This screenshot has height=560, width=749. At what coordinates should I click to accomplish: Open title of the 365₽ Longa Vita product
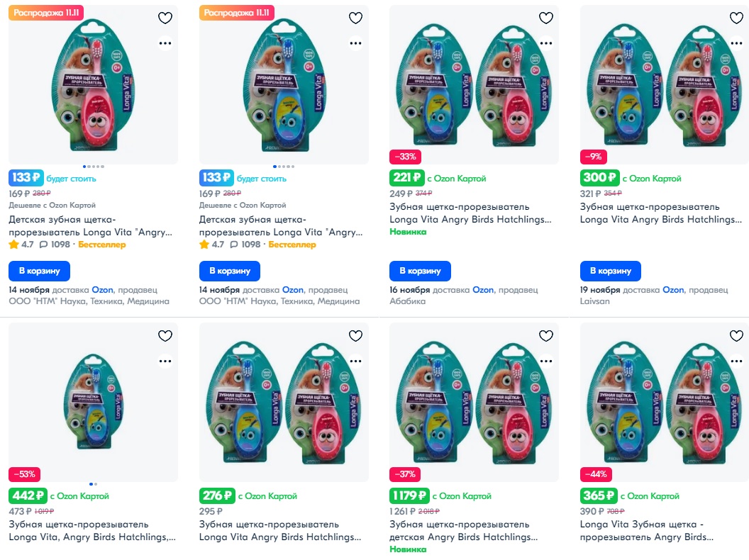point(647,530)
